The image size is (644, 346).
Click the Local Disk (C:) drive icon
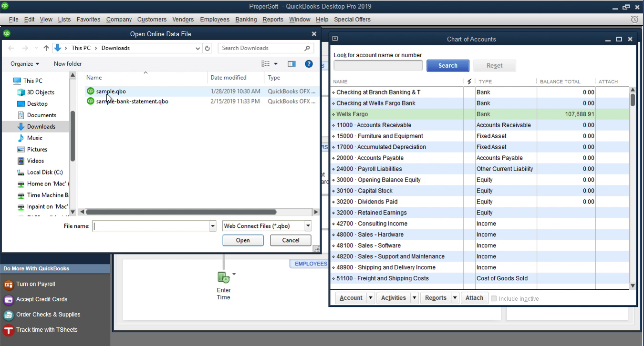point(21,173)
